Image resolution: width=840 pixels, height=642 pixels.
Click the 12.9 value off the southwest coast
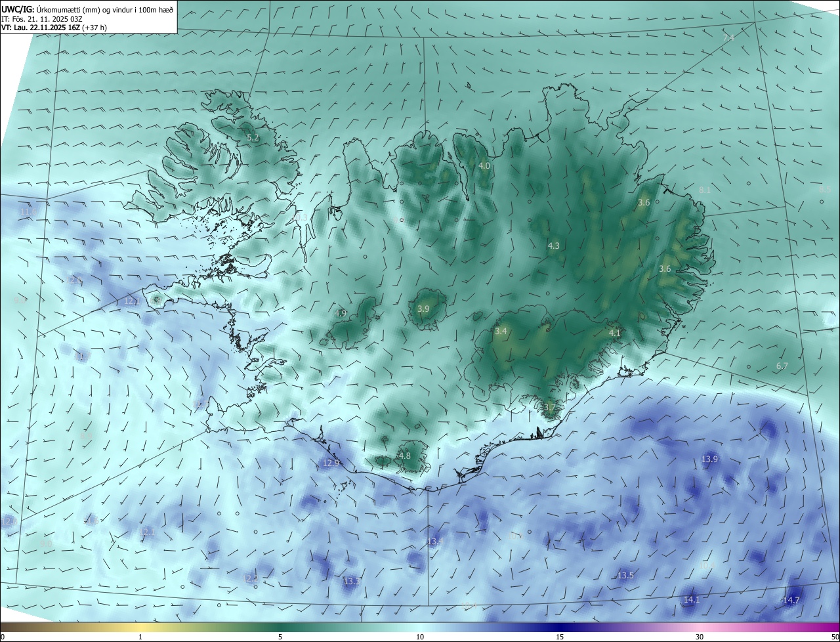coord(331,463)
